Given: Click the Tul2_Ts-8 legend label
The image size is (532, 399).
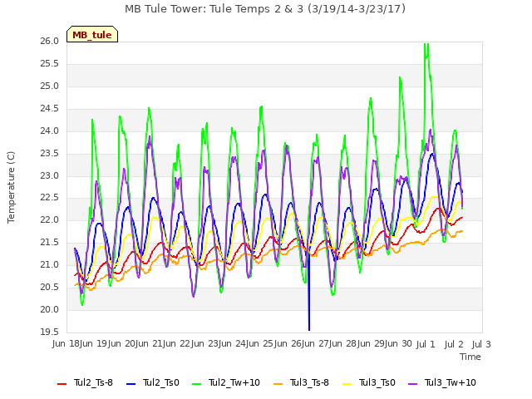Looking at the screenshot, I should pos(93,382).
